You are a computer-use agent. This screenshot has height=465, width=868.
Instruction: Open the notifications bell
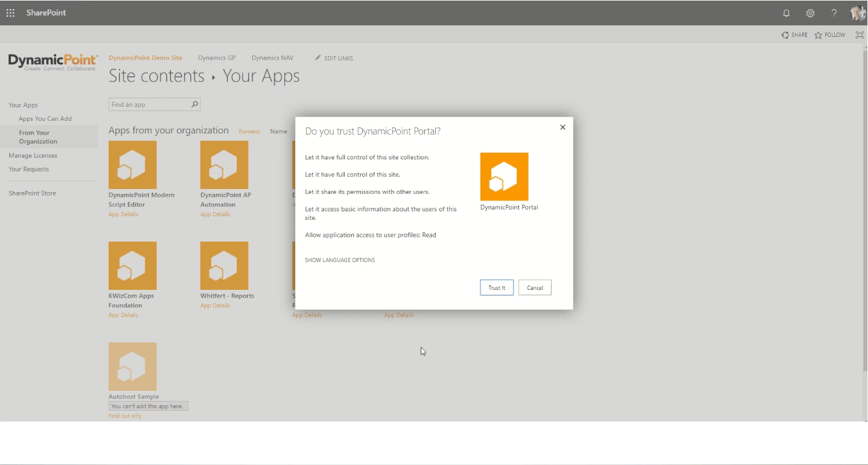point(787,13)
